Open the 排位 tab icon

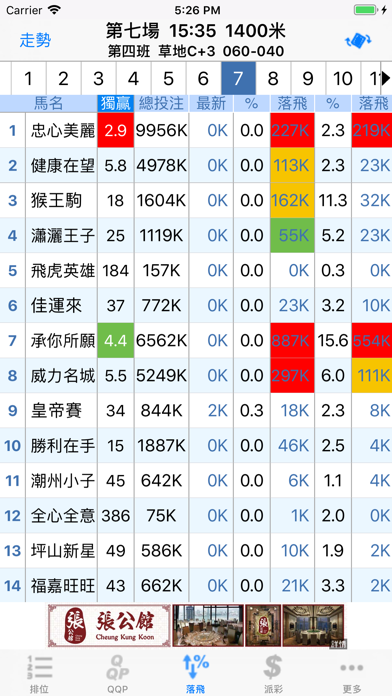39,674
